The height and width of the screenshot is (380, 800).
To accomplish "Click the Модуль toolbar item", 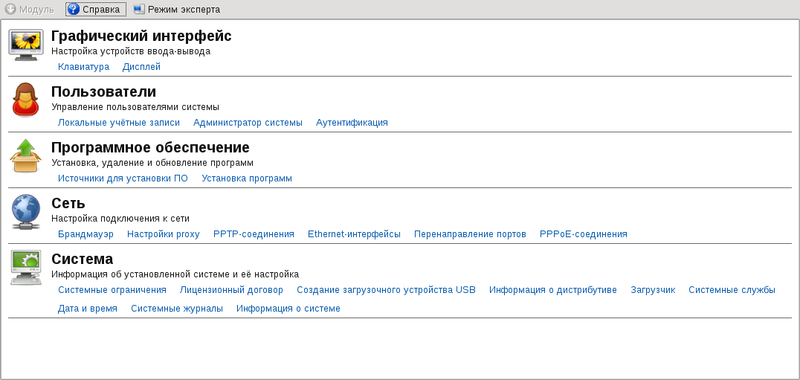I will coord(29,10).
